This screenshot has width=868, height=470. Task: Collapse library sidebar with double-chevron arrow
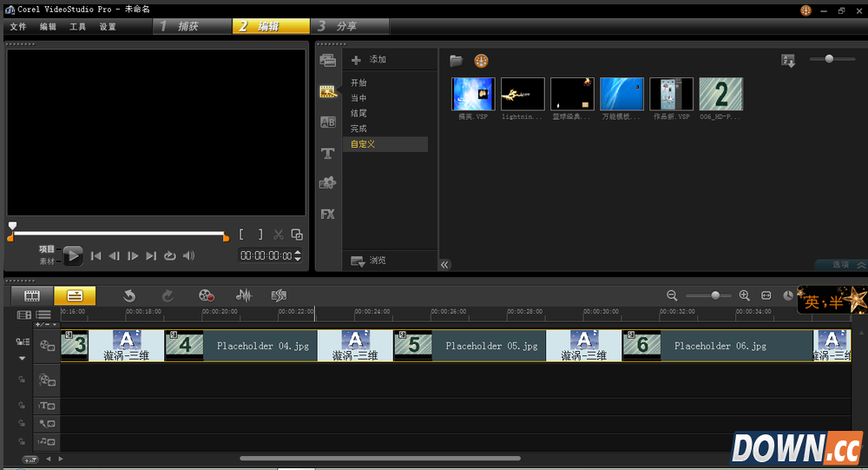tap(445, 265)
